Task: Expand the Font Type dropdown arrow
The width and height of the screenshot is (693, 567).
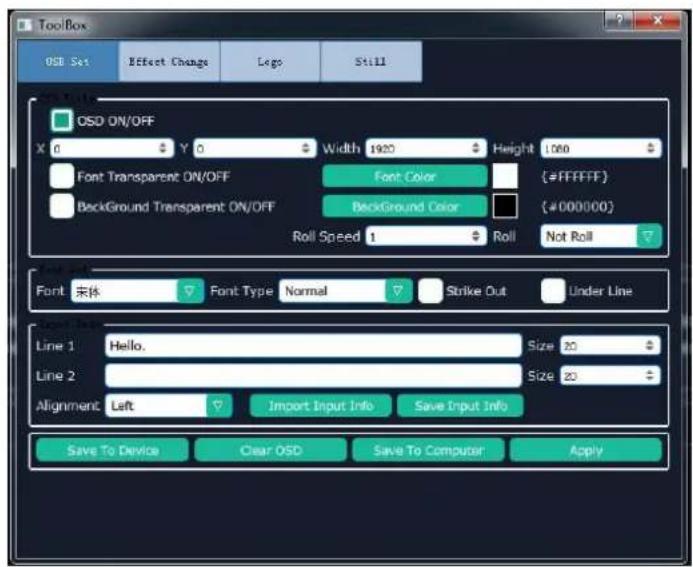Action: pyautogui.click(x=398, y=291)
